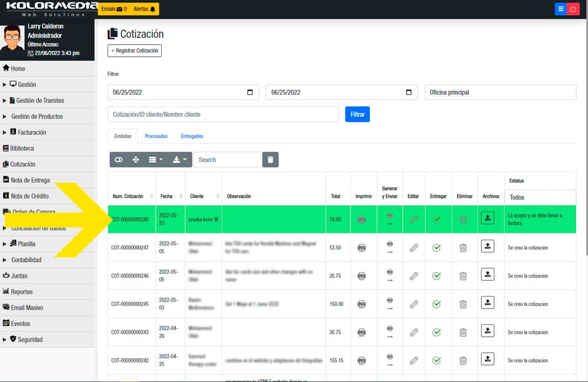
Task: Open Nota de Entrega in the sidebar
Action: click(47, 180)
